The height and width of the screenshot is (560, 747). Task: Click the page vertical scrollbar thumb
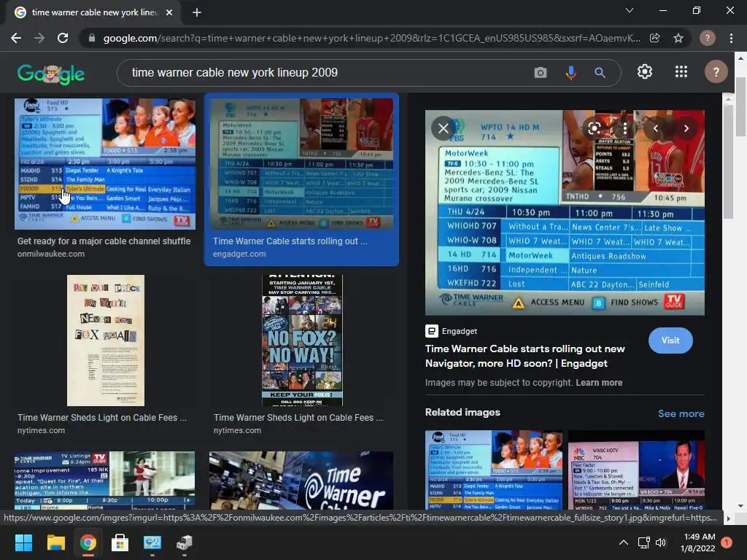[740, 106]
